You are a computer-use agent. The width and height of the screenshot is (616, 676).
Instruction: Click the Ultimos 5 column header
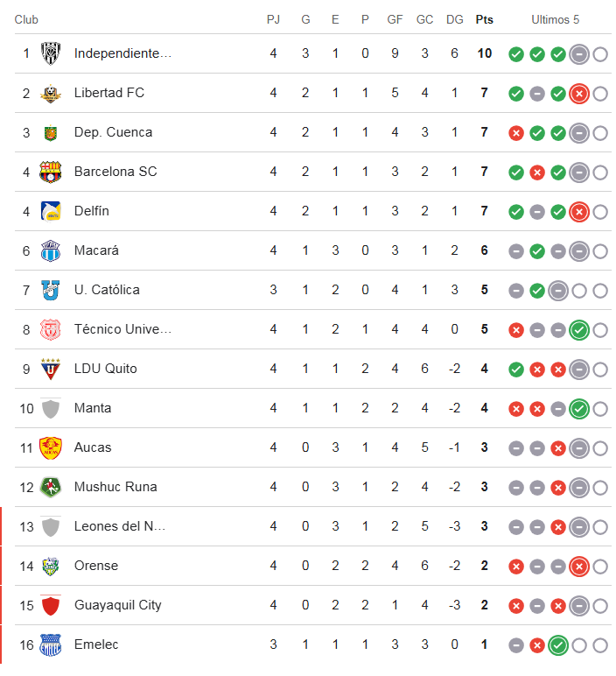coord(556,19)
